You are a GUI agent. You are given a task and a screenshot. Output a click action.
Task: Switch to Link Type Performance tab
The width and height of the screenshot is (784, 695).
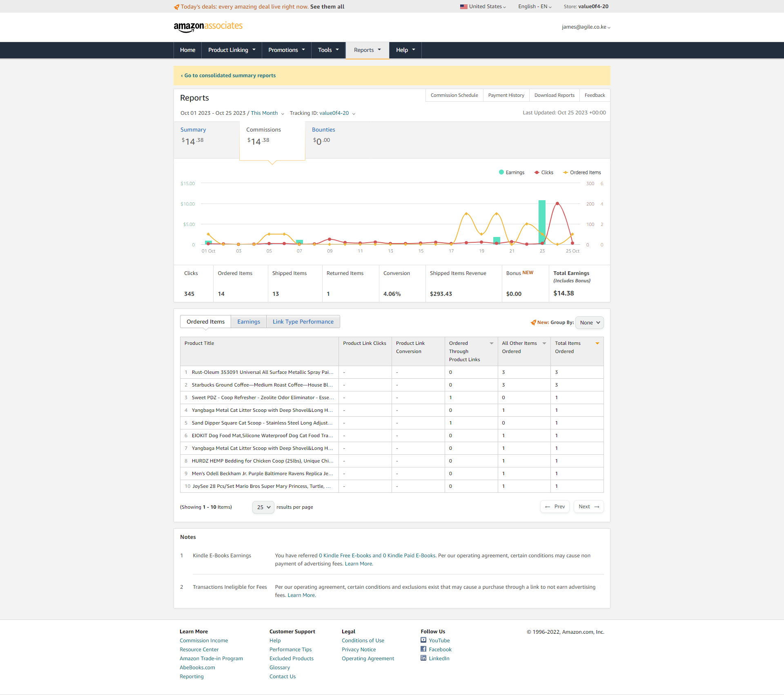pyautogui.click(x=303, y=322)
